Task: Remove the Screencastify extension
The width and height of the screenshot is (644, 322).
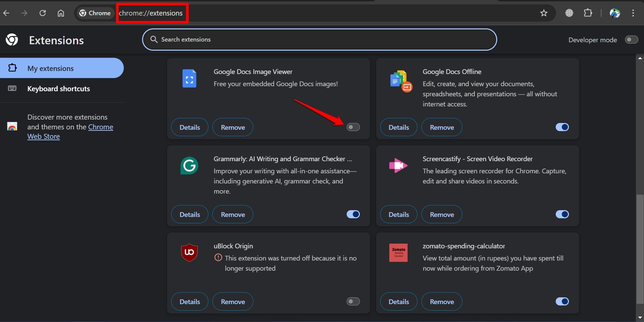Action: click(x=442, y=215)
